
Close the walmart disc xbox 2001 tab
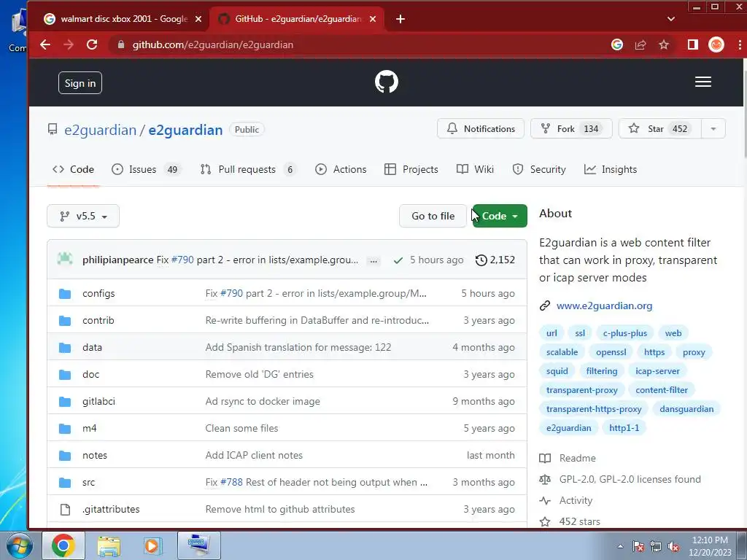(198, 19)
